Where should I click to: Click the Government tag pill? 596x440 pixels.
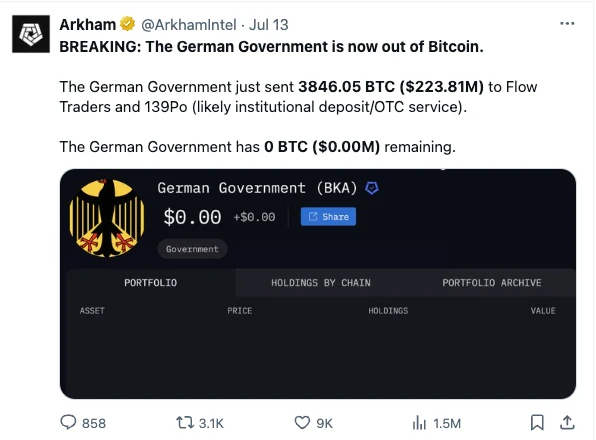[192, 249]
